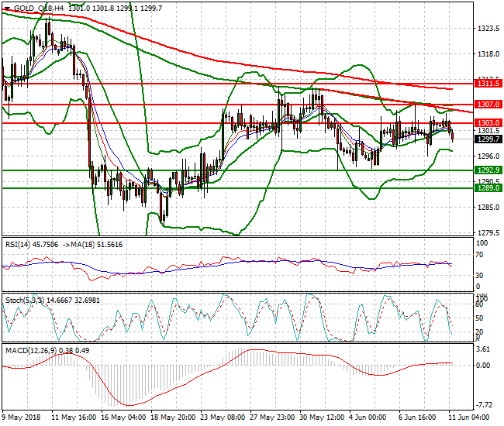
Task: Click the Stoch(5,3,3) indicator label
Action: tap(26, 301)
